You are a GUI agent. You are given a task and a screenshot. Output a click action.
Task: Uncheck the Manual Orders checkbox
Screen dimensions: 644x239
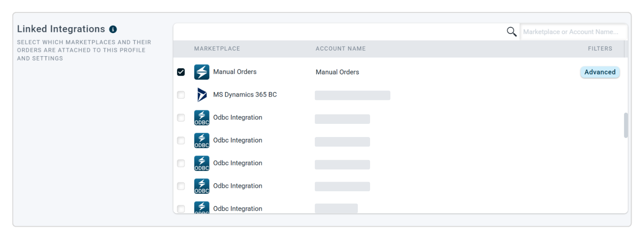(x=181, y=72)
